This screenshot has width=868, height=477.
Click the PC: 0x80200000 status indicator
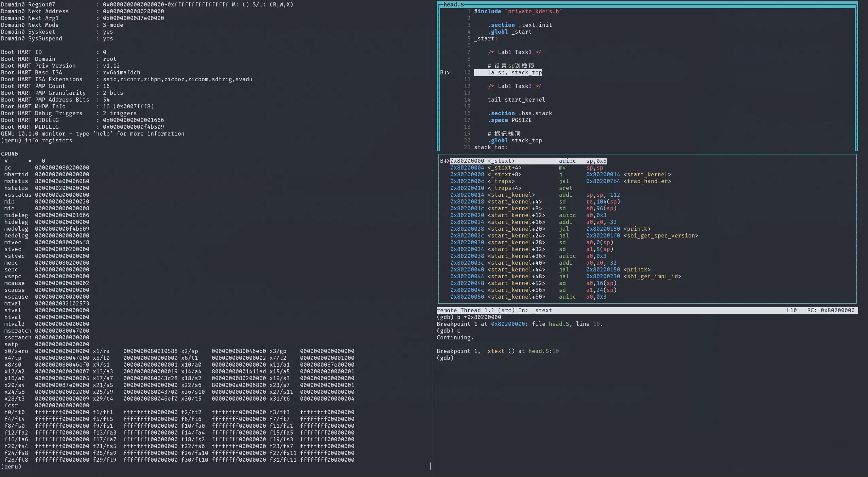(830, 310)
